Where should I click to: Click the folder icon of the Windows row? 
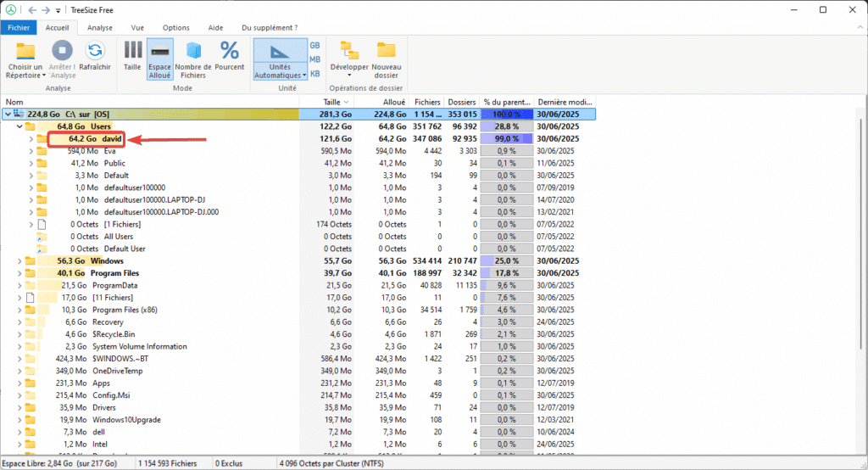tap(31, 261)
